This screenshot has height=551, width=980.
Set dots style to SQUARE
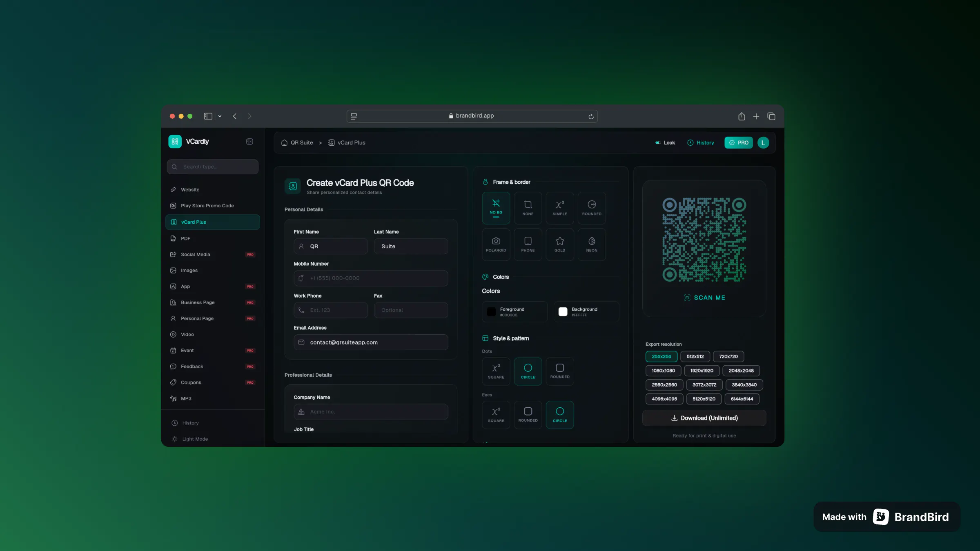(x=496, y=371)
